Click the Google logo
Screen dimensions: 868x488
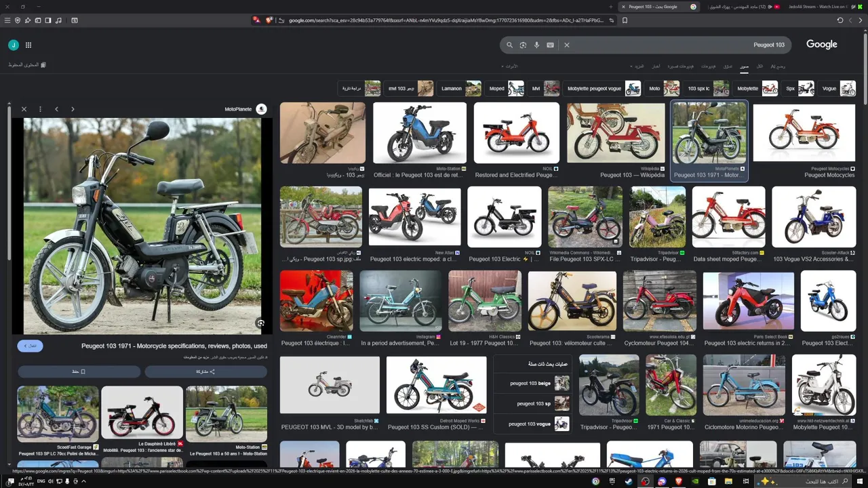pyautogui.click(x=821, y=44)
